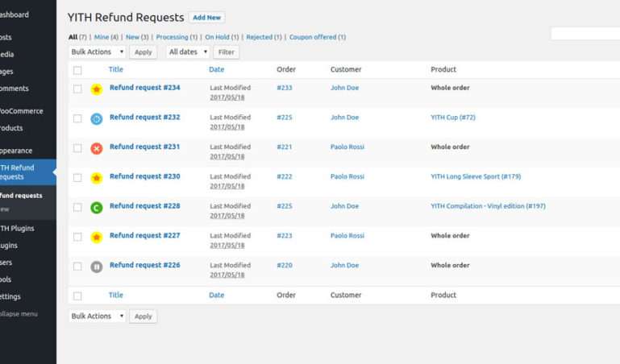Open the All dates dropdown
The height and width of the screenshot is (364, 620).
coord(188,52)
